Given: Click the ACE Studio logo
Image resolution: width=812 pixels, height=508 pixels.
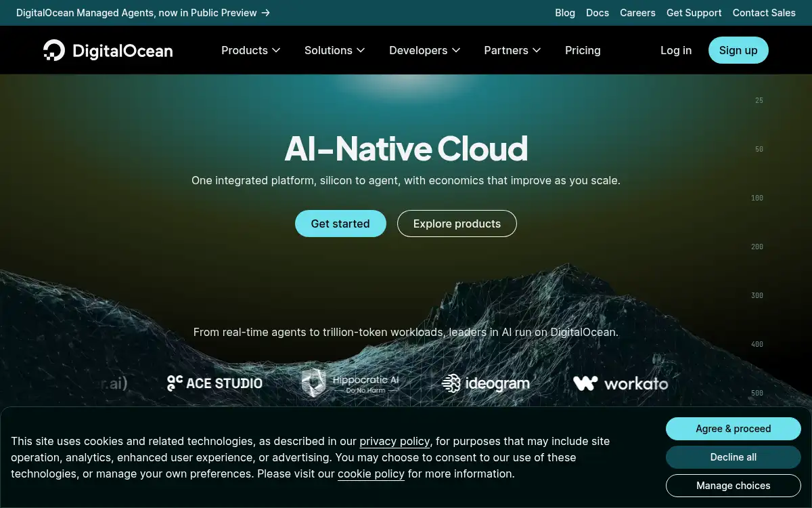Looking at the screenshot, I should tap(215, 383).
